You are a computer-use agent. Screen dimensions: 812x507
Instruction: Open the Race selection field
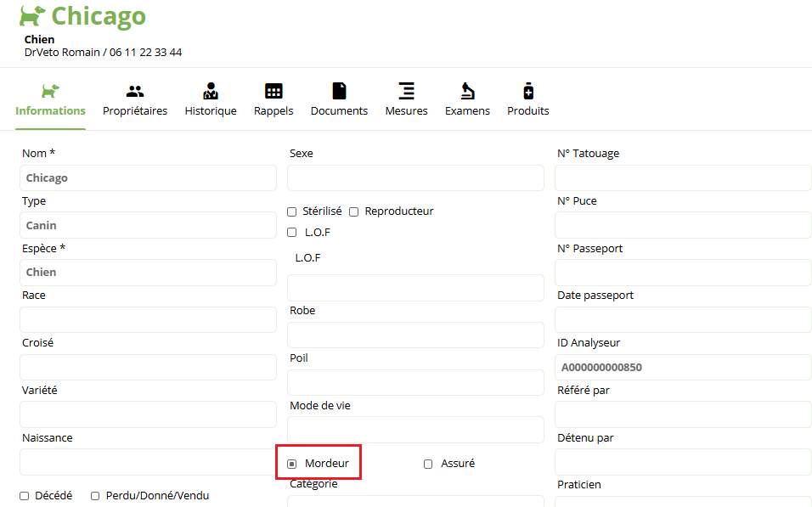(x=148, y=320)
